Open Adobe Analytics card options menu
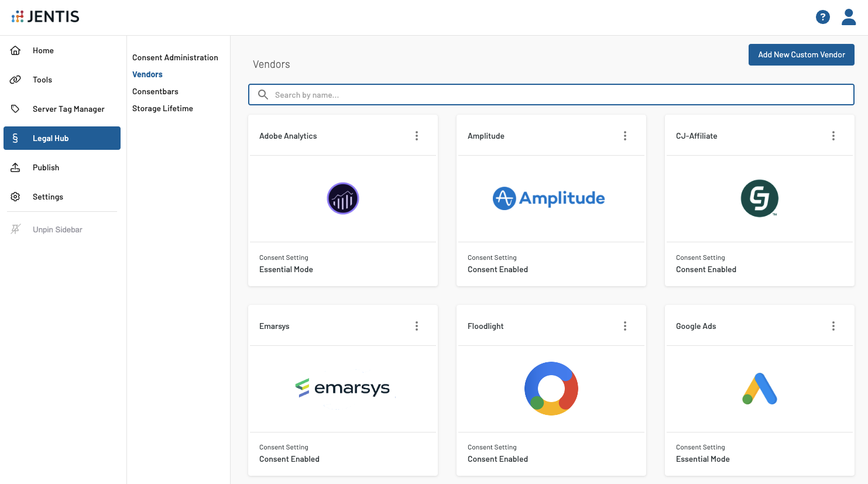 pyautogui.click(x=417, y=136)
